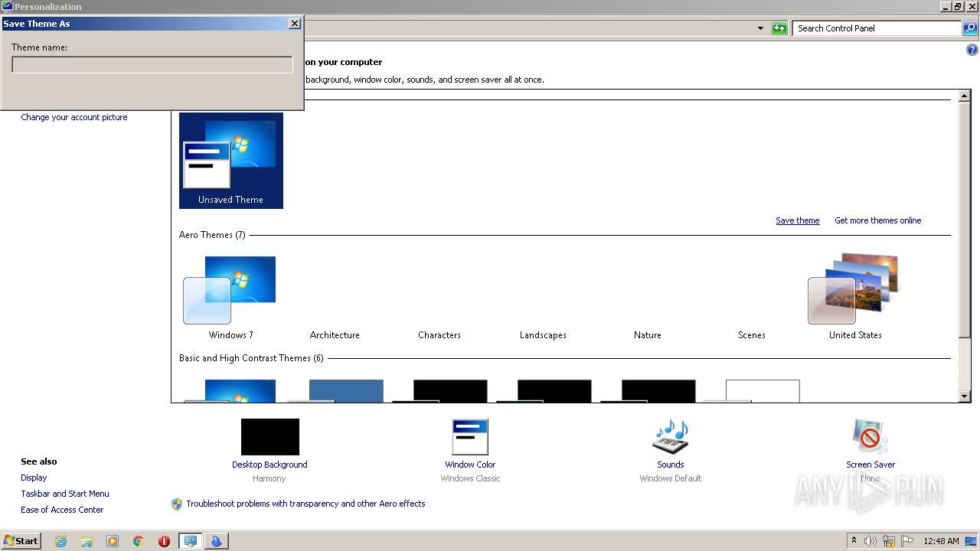The height and width of the screenshot is (551, 980).
Task: Open Internet Explorer from taskbar
Action: [60, 541]
